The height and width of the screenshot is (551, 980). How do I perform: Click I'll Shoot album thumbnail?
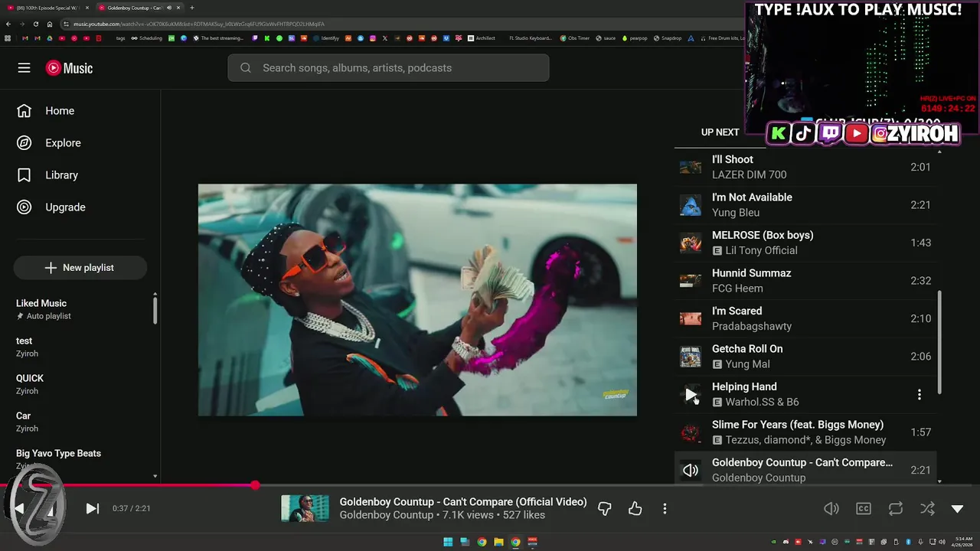click(691, 167)
